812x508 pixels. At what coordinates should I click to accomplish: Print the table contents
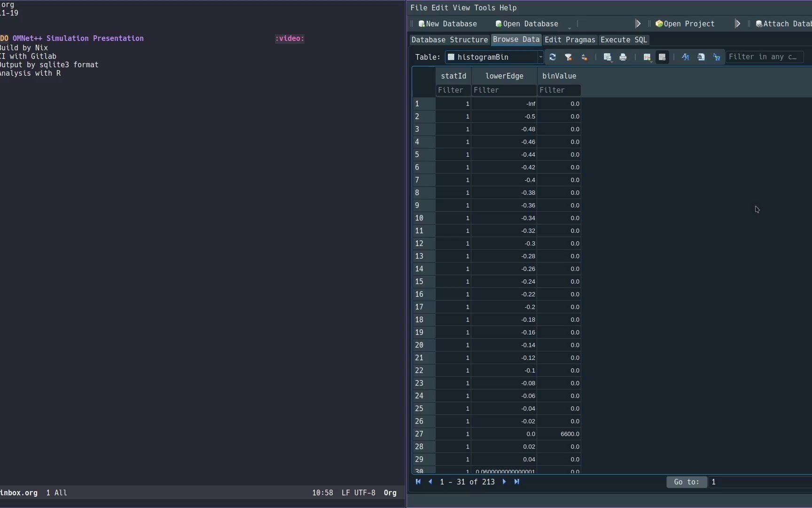623,57
